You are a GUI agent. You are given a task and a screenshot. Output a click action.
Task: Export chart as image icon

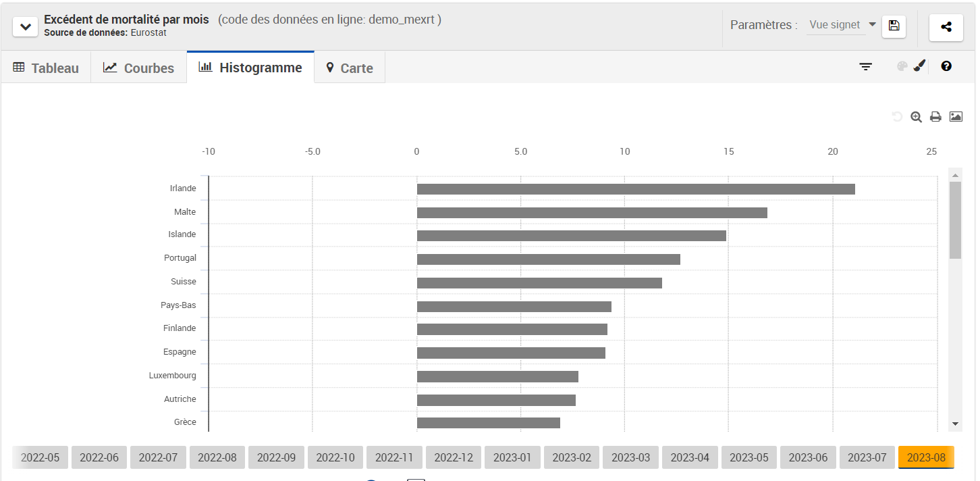click(956, 117)
